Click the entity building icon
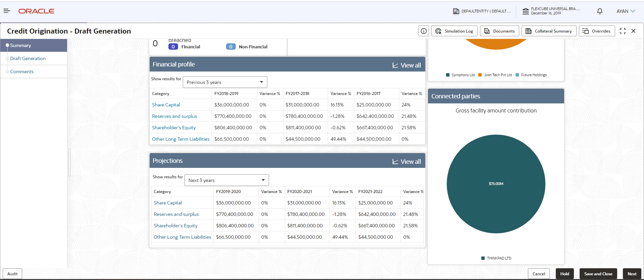 pos(456,11)
